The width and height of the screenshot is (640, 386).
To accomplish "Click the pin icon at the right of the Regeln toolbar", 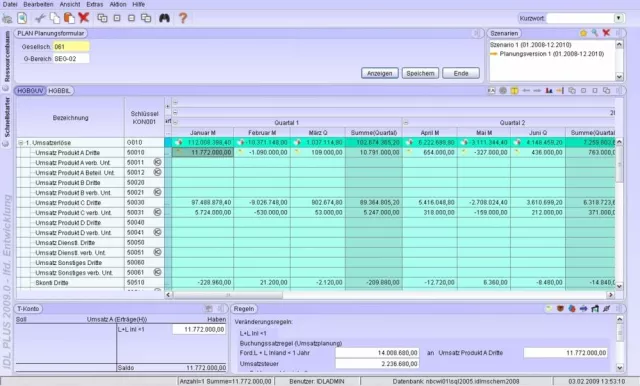I will 606,309.
